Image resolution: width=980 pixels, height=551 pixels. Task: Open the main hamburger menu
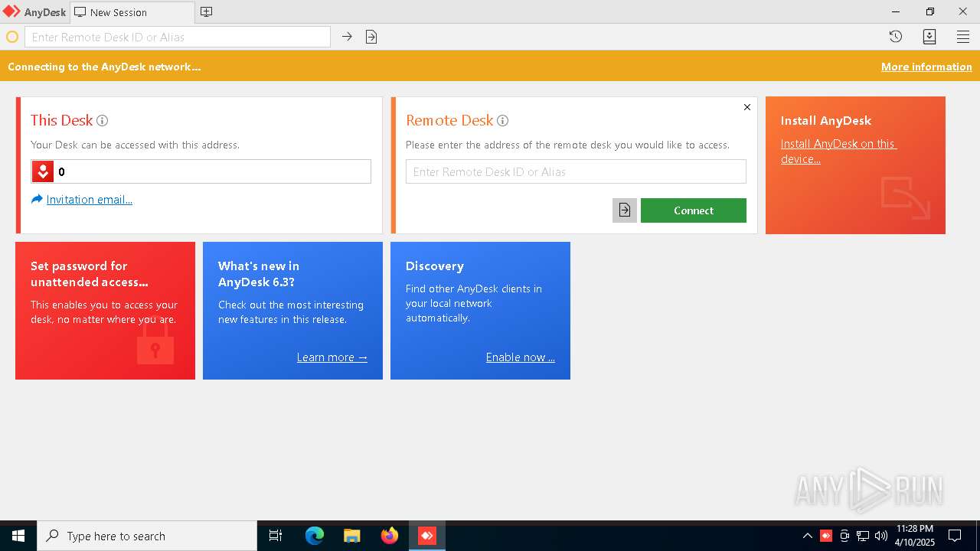click(963, 37)
